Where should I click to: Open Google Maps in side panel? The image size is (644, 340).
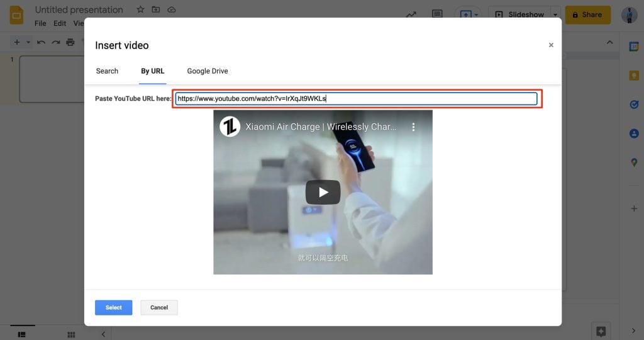tap(634, 162)
